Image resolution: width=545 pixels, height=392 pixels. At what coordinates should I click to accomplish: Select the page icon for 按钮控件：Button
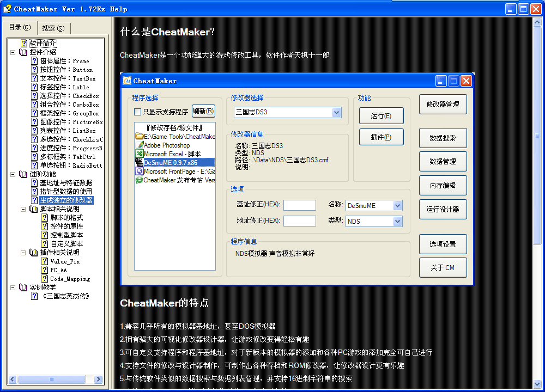coord(34,70)
